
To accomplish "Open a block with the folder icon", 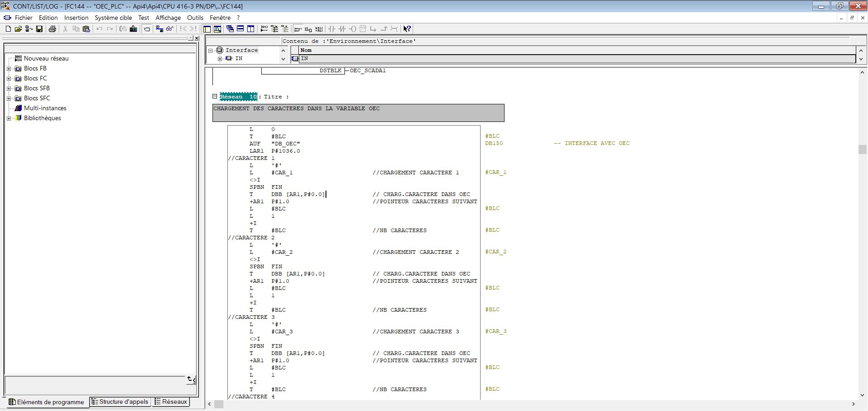I will tap(18, 29).
